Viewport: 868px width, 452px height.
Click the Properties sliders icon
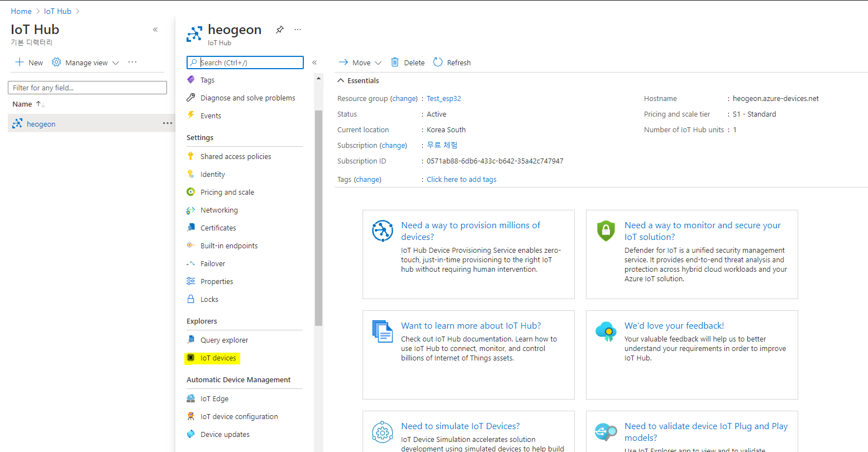191,281
